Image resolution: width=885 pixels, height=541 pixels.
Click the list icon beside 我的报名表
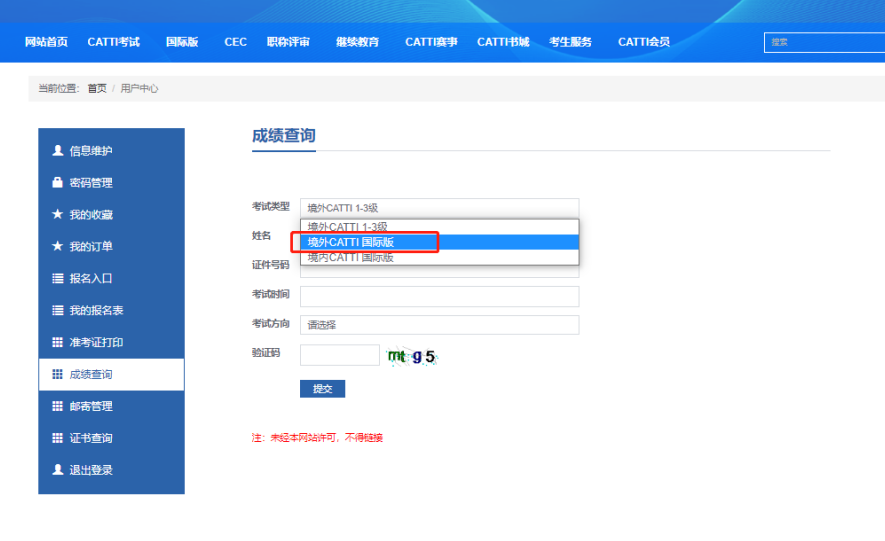(x=58, y=310)
